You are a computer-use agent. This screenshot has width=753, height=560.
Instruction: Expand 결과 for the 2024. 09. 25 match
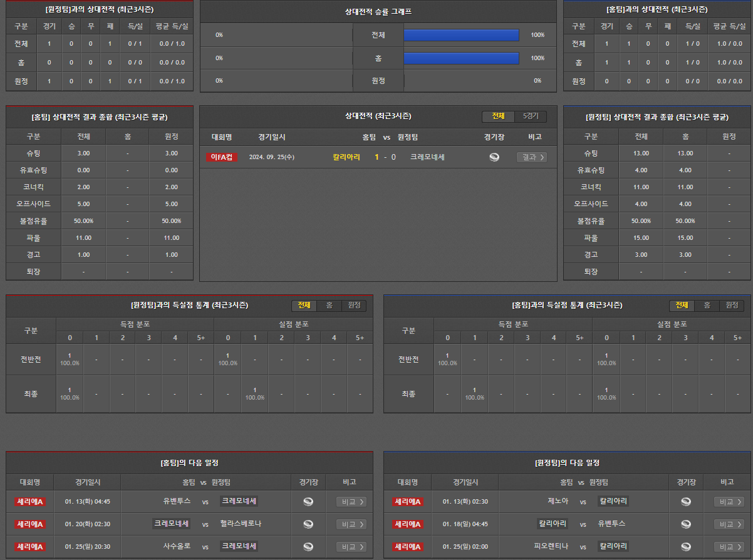point(532,157)
